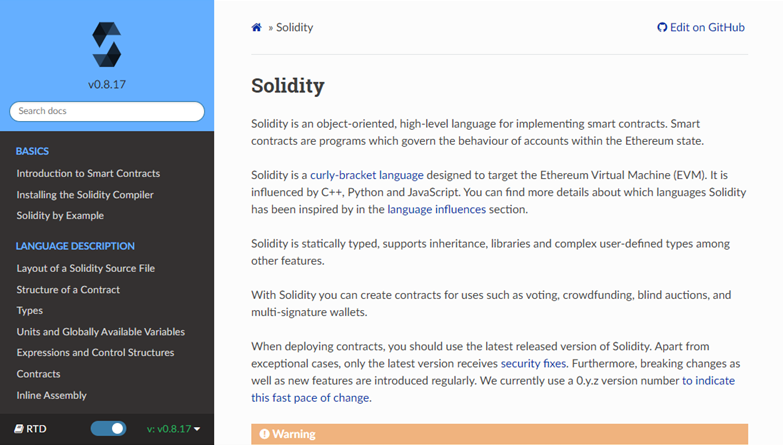Follow the curly-bracket language link
The image size is (783, 445).
[366, 174]
